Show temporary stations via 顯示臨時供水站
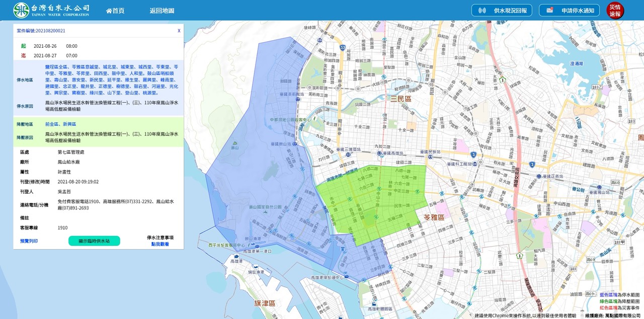Image resolution: width=644 pixels, height=319 pixels. (94, 241)
